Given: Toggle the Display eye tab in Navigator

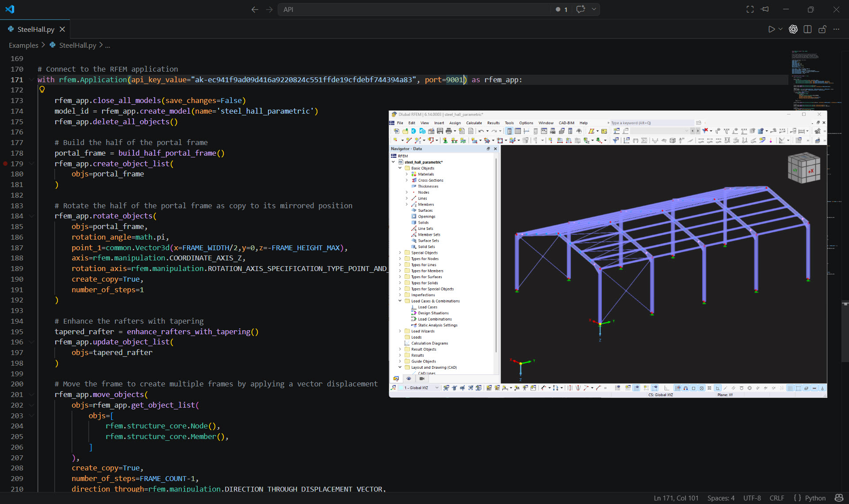Looking at the screenshot, I should point(409,378).
